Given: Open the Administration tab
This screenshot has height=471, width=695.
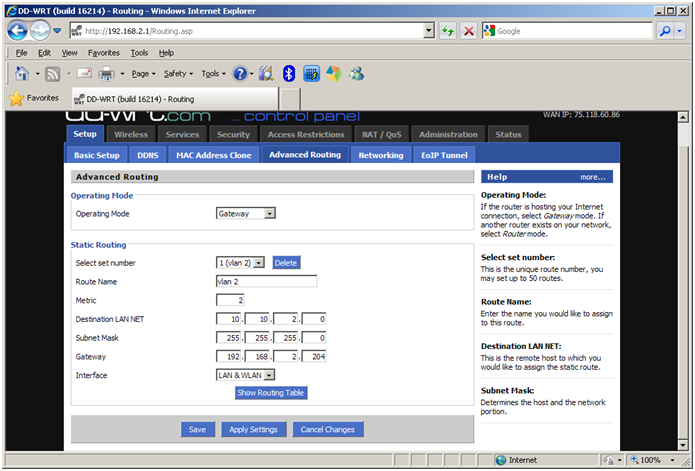Looking at the screenshot, I should click(448, 135).
